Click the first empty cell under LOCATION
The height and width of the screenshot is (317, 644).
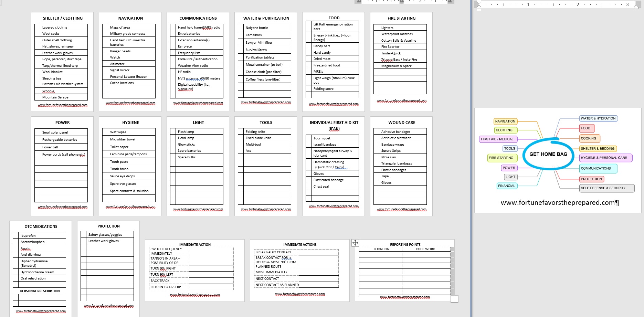[x=380, y=254]
